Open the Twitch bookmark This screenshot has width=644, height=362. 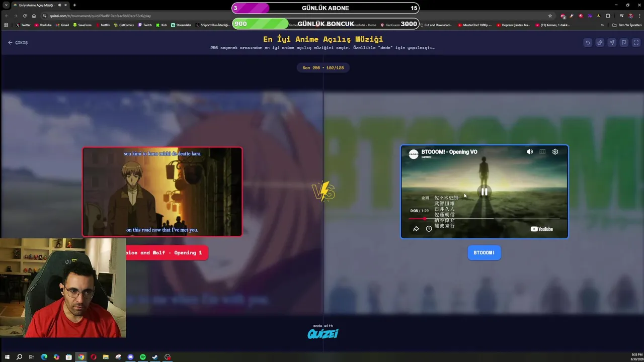pyautogui.click(x=144, y=25)
